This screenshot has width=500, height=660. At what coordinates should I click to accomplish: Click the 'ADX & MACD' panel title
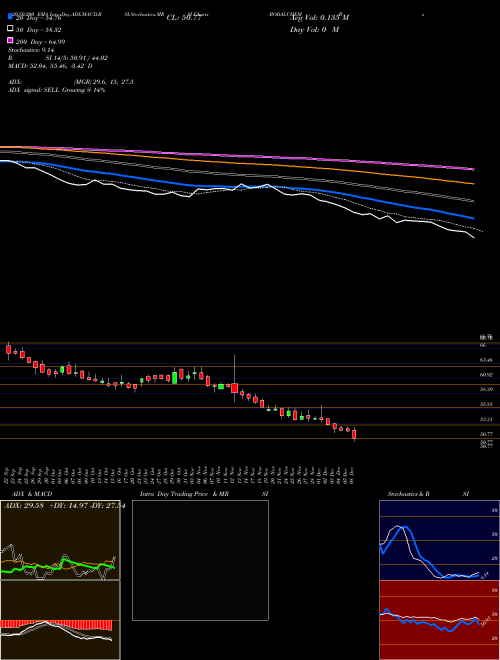(x=32, y=494)
